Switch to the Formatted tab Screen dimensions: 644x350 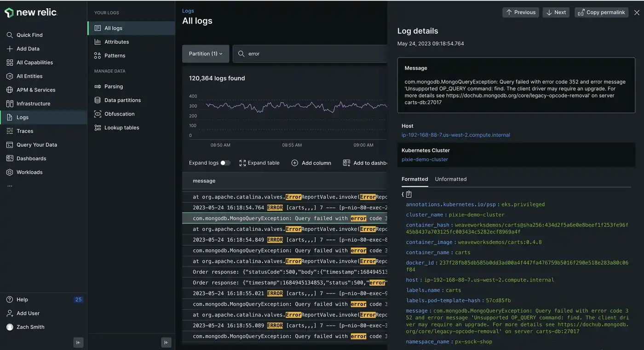pyautogui.click(x=414, y=179)
